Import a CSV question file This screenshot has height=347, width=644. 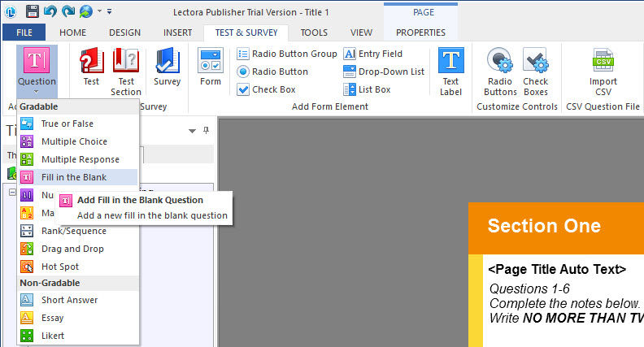(x=603, y=72)
